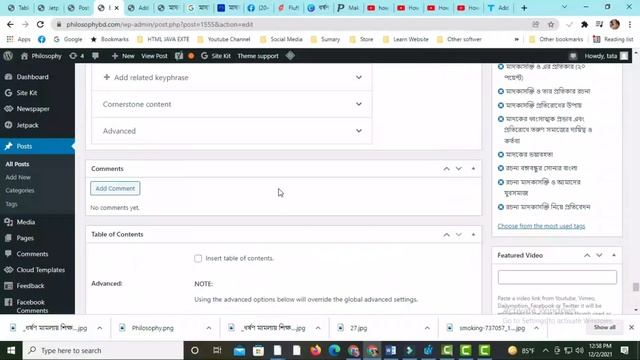640x360 pixels.
Task: Open the Tags submenu
Action: [x=11, y=204]
